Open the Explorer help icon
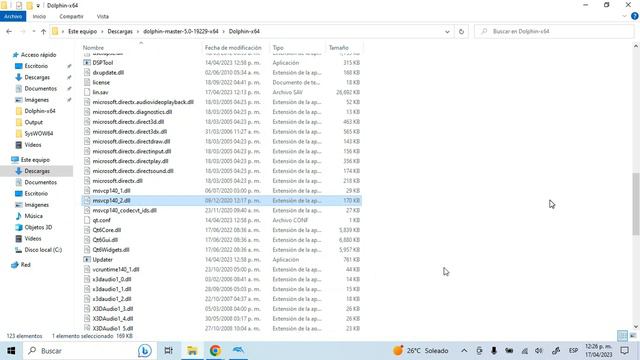Viewport: 640px width, 360px height. tap(635, 16)
